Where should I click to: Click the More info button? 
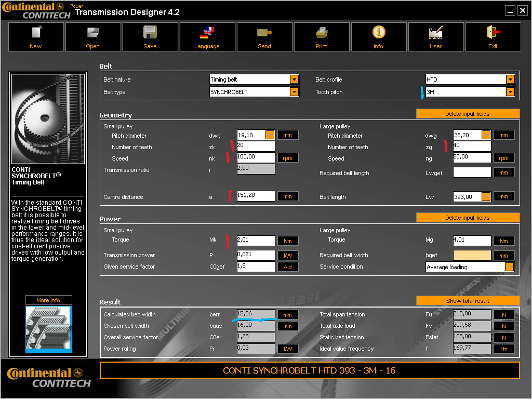point(48,300)
